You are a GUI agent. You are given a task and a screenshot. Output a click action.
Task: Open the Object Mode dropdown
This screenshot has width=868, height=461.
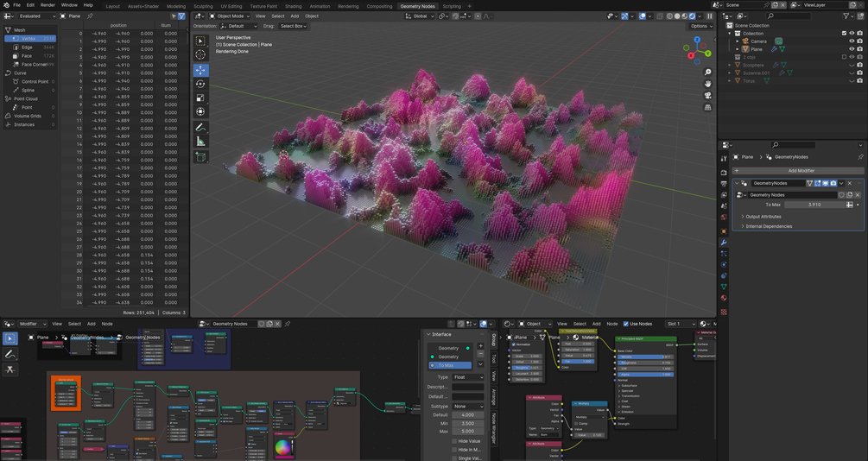[228, 16]
